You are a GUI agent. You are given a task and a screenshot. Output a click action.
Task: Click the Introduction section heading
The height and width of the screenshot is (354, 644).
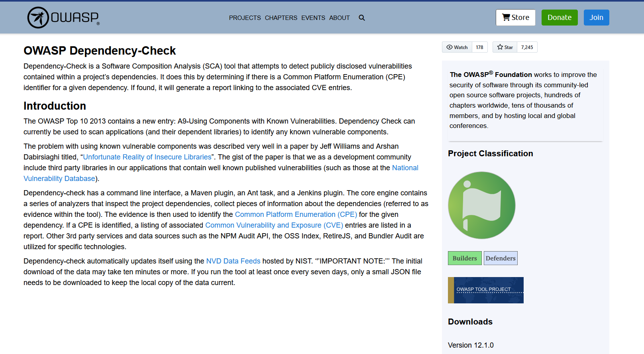click(x=55, y=106)
